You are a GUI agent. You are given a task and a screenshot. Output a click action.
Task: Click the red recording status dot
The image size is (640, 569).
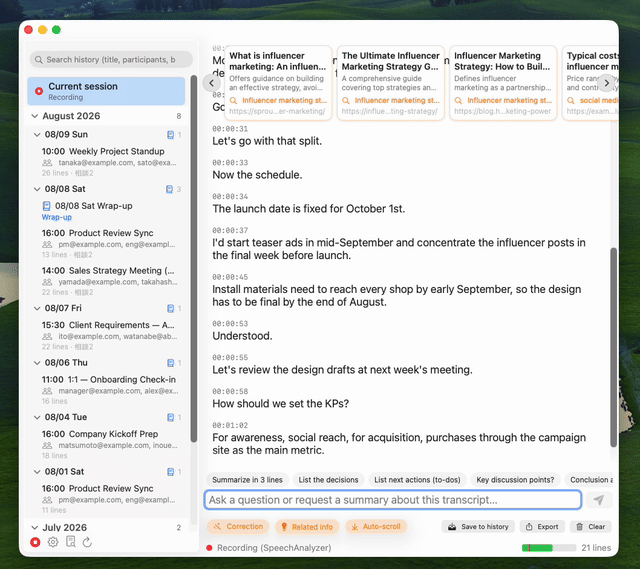tap(209, 548)
